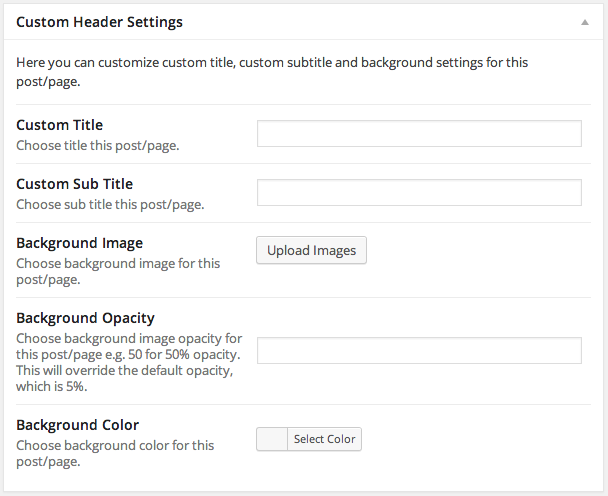Select the Custom Sub Title field label
The height and width of the screenshot is (496, 608).
point(74,184)
